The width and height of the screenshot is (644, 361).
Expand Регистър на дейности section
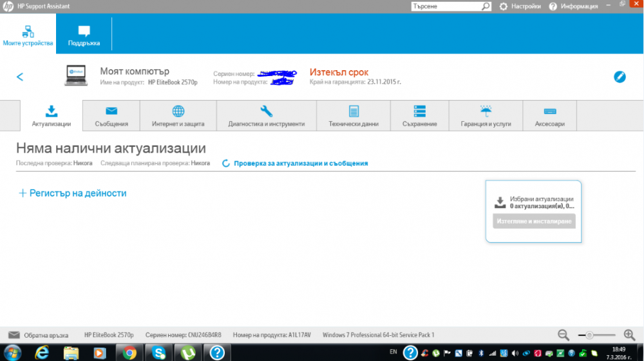pos(73,193)
